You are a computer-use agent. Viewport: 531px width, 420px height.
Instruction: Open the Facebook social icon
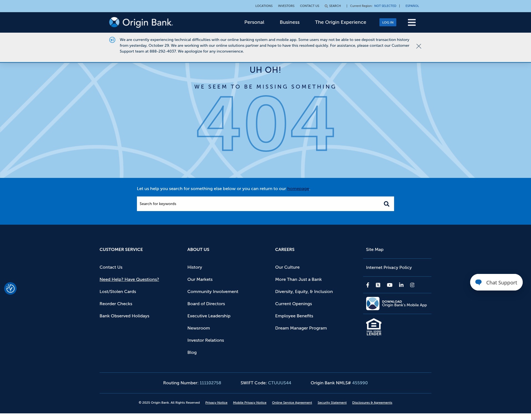click(368, 285)
